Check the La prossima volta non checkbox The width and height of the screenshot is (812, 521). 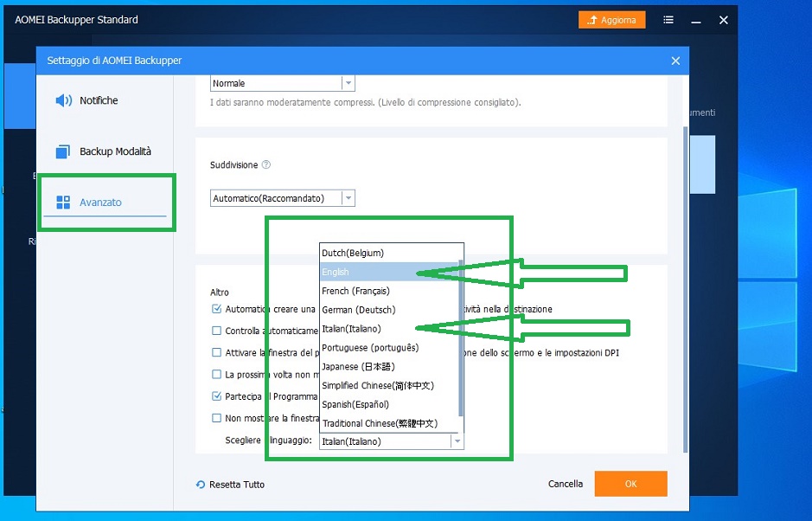[x=216, y=374]
